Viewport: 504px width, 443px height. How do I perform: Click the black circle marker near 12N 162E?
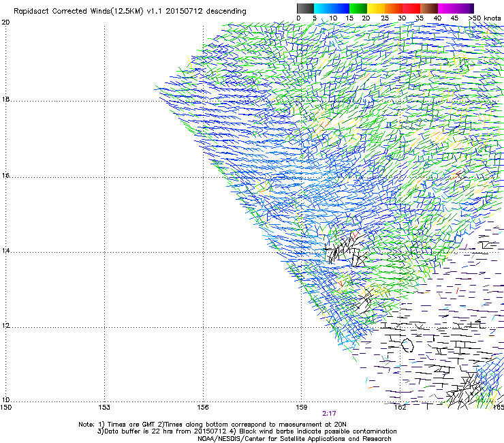(407, 345)
